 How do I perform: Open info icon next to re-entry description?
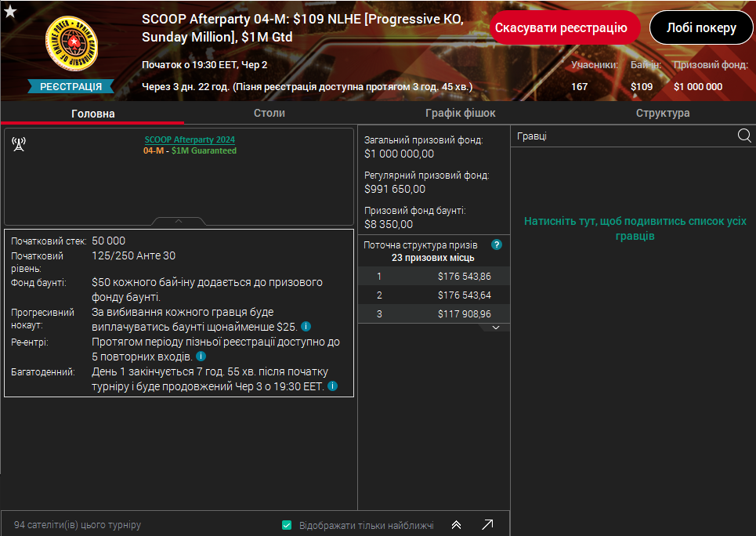coord(201,357)
